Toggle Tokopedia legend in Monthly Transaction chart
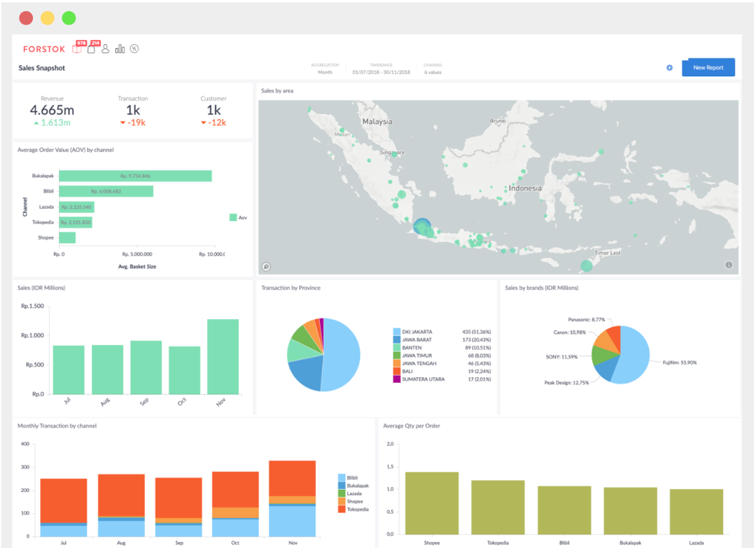Viewport: 756px width, 548px height. point(353,509)
